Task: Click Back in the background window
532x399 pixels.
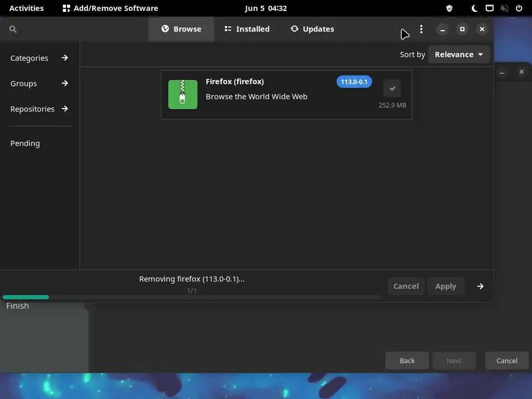Action: click(x=407, y=361)
